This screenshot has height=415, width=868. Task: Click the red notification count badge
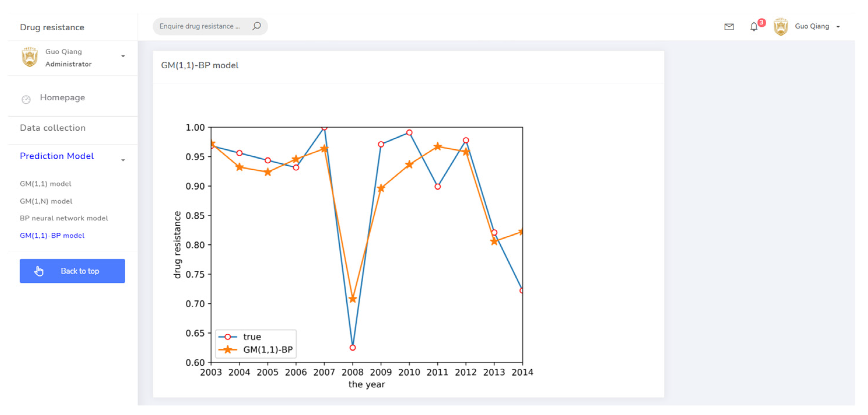pyautogui.click(x=761, y=22)
